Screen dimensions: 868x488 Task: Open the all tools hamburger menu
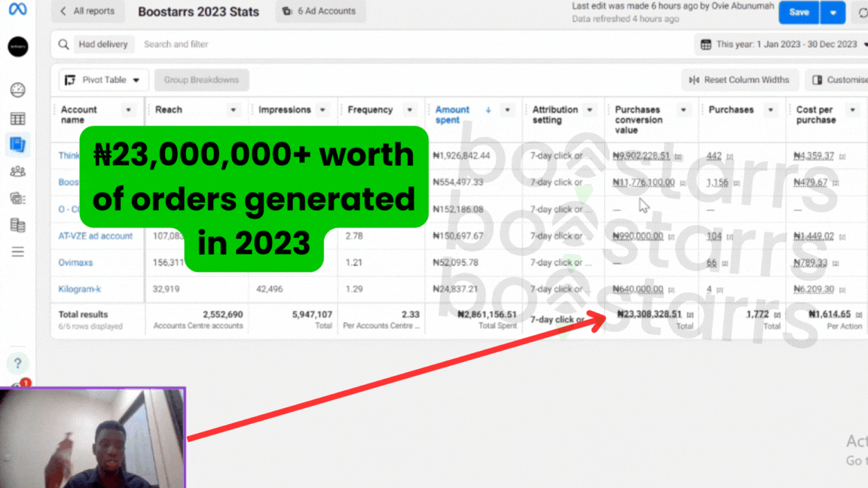pos(18,252)
